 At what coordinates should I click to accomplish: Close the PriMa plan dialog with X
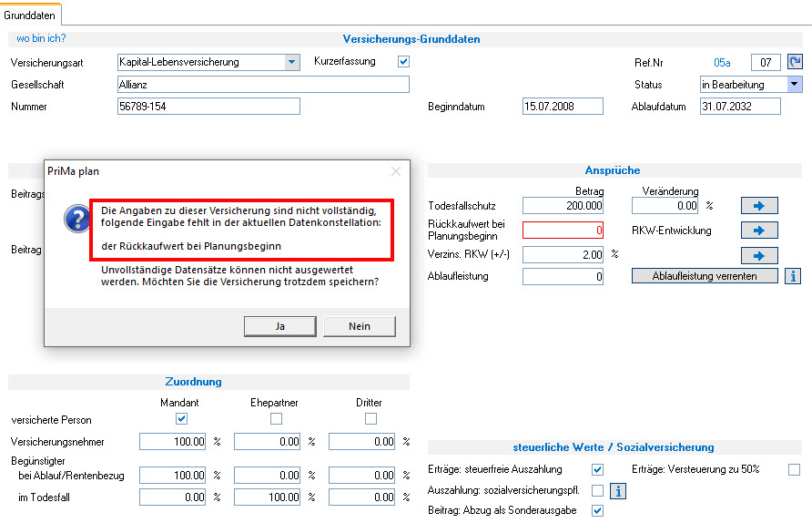click(x=395, y=170)
